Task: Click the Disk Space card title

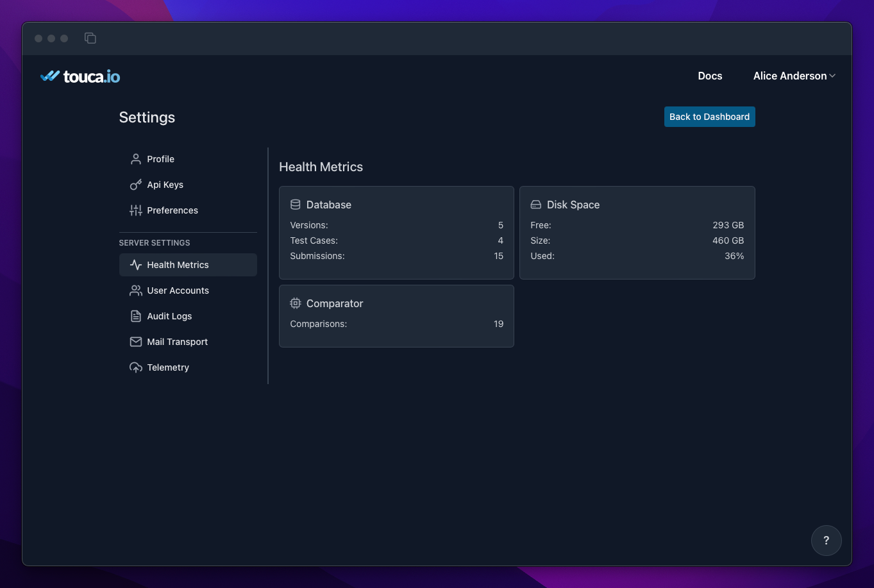Action: [x=573, y=205]
